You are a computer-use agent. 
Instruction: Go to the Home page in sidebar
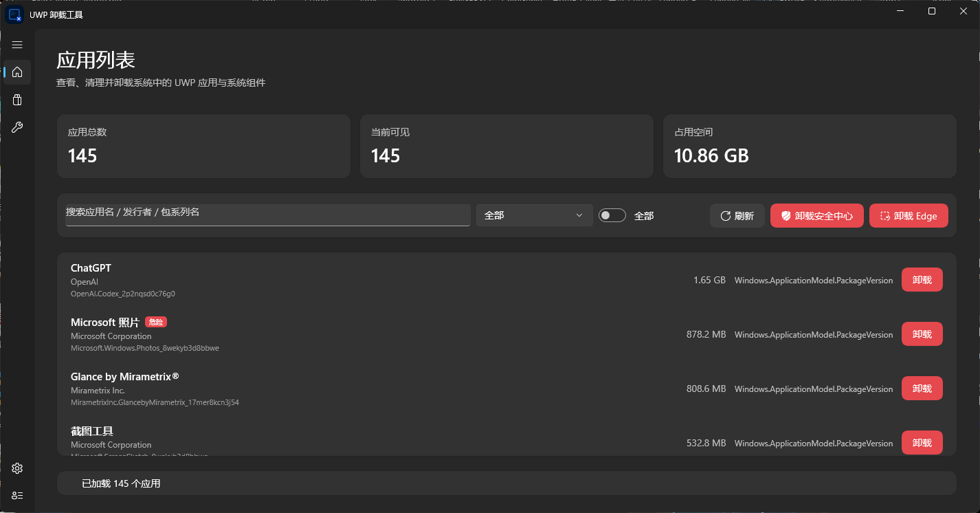click(17, 72)
